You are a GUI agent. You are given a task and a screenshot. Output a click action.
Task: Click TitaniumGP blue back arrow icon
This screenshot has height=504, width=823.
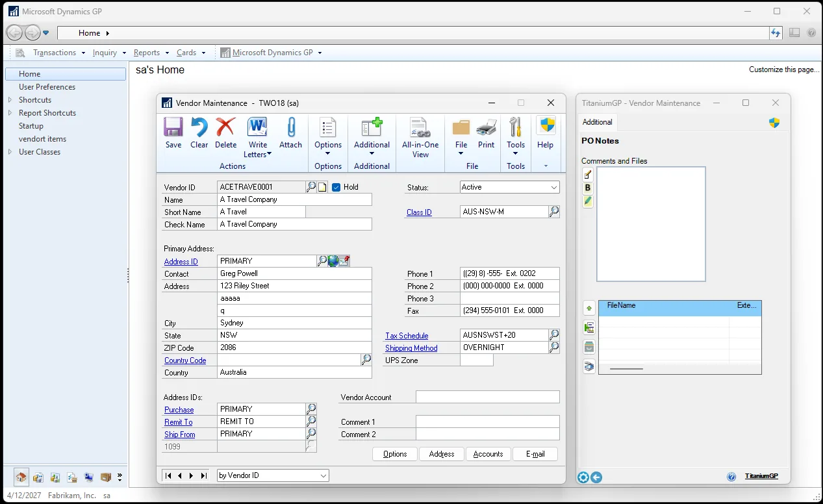click(x=596, y=477)
